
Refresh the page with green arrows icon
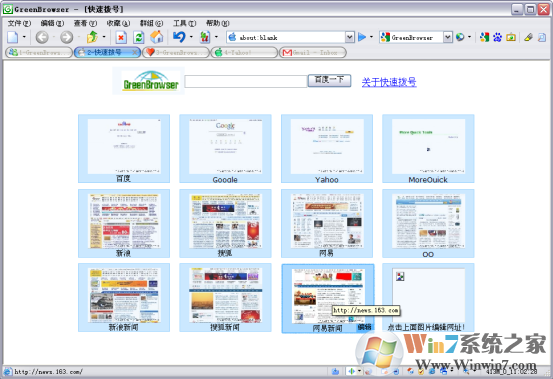[139, 37]
